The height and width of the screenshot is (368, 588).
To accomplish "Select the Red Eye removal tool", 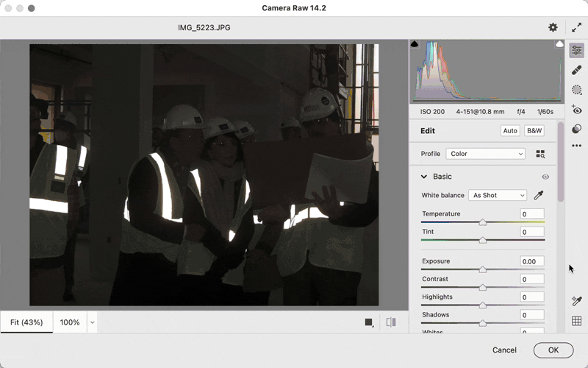I will pyautogui.click(x=577, y=110).
